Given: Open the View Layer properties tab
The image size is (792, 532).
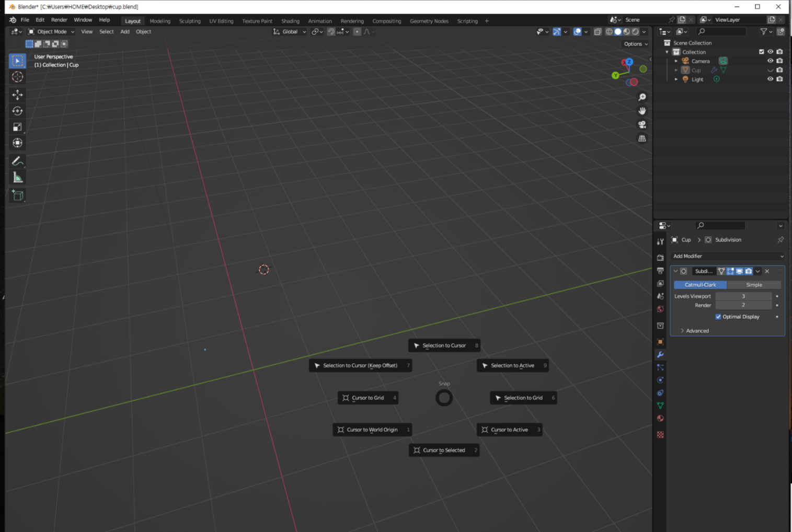Looking at the screenshot, I should 660,283.
